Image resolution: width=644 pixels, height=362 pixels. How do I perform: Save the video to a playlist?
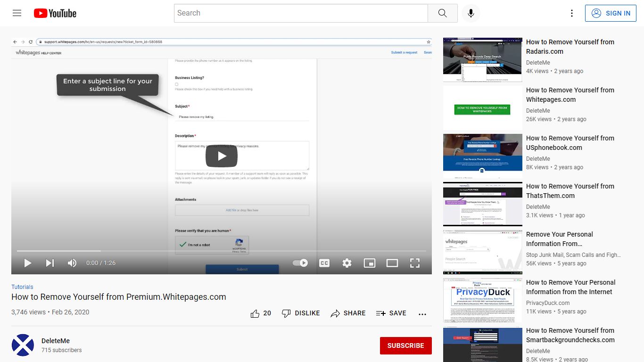[391, 313]
